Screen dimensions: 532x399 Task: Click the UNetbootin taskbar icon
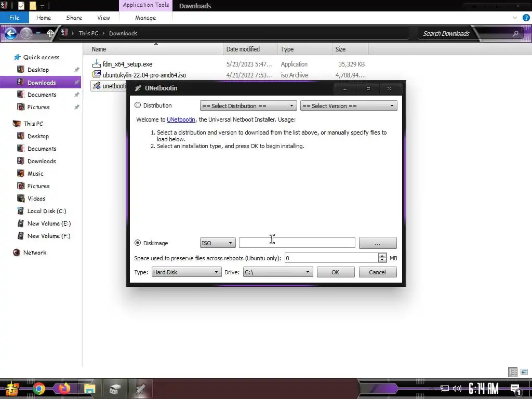[x=141, y=389]
